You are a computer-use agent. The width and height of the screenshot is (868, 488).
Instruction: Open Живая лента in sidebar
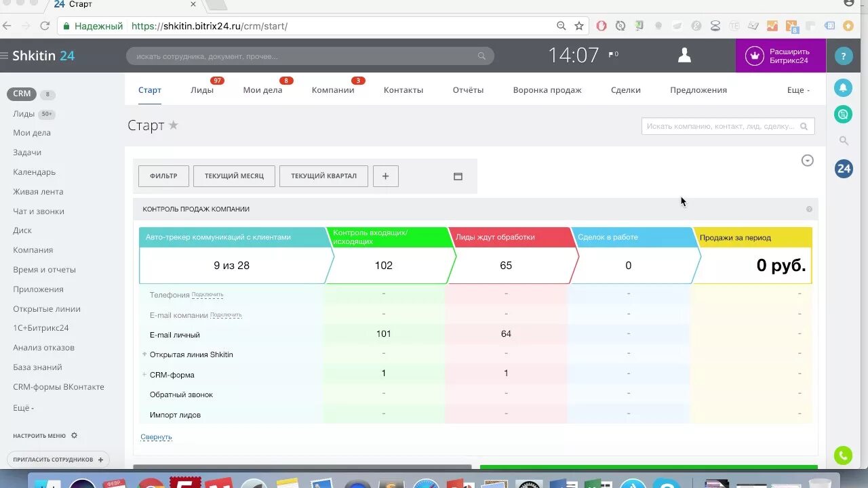38,192
